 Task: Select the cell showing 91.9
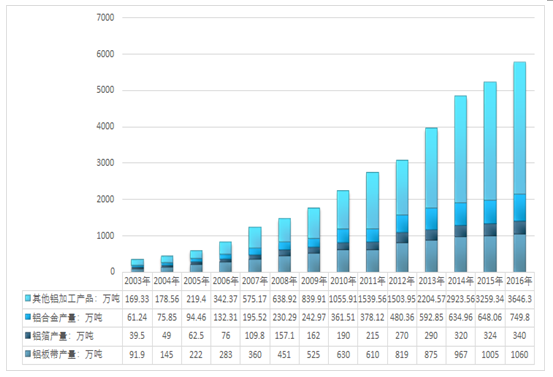[137, 354]
